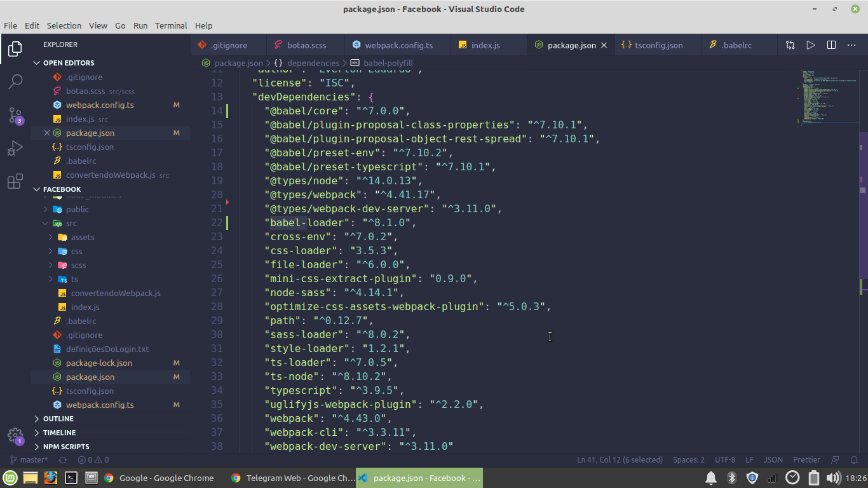Viewport: 868px width, 488px height.
Task: Open the editor More Actions menu
Action: coord(851,45)
